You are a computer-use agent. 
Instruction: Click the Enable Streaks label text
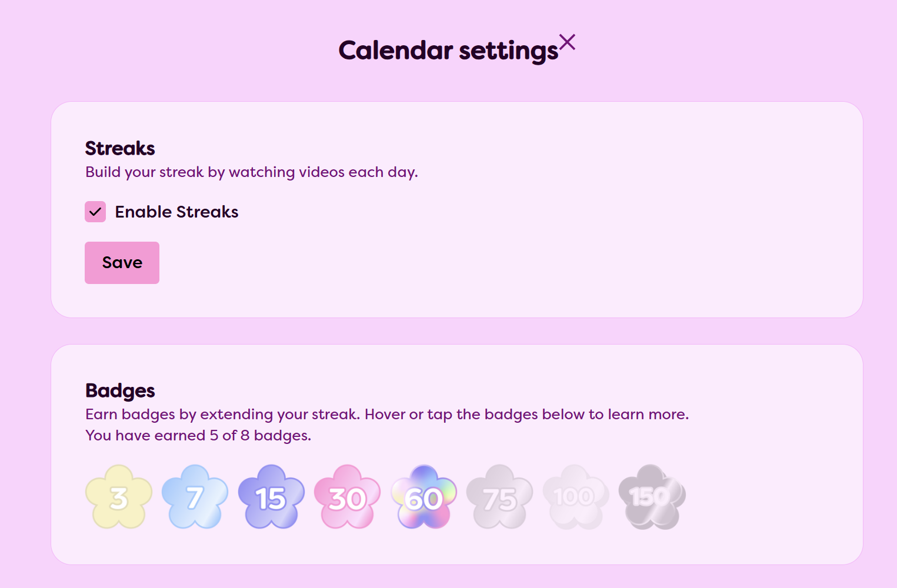pyautogui.click(x=176, y=212)
